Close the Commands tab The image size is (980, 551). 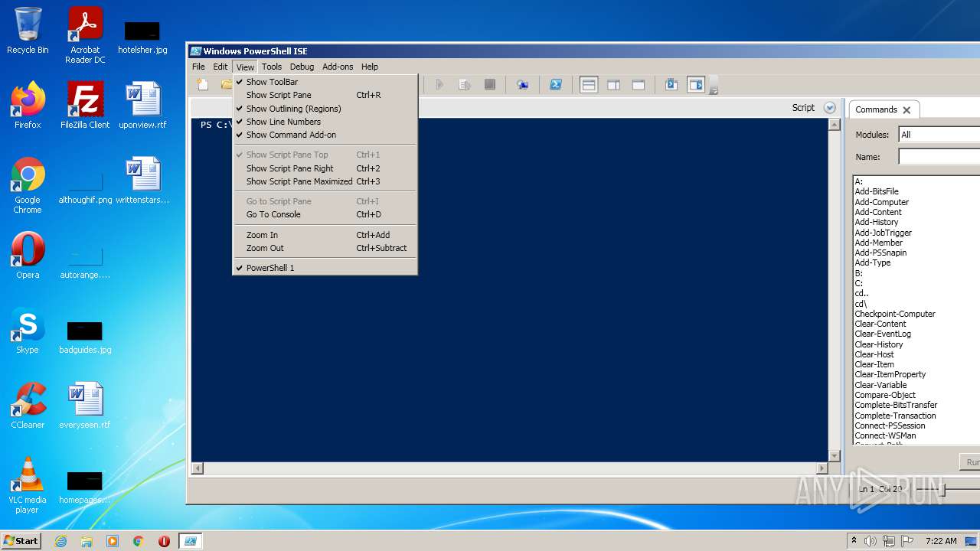click(x=906, y=110)
